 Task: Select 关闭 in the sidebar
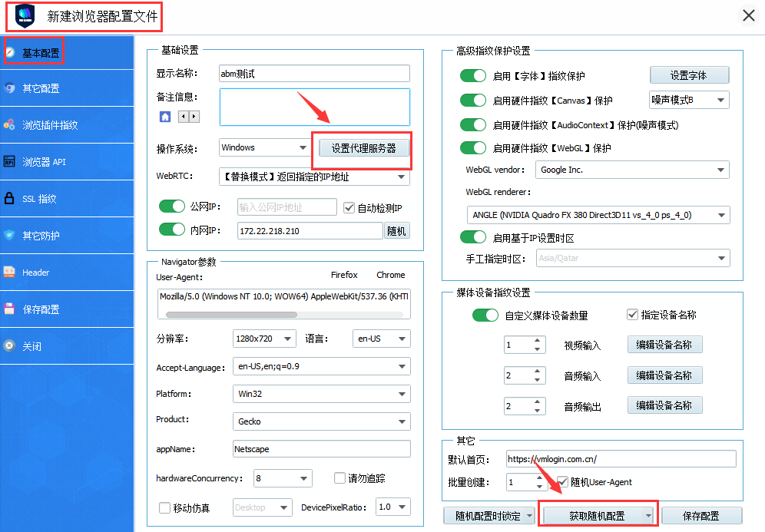(32, 346)
